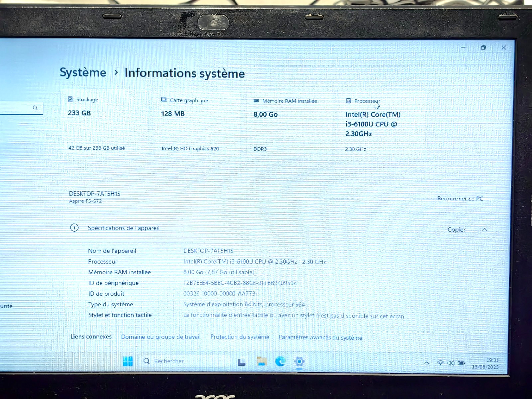Click the Intel(R) HD Graphics 520 text

point(190,149)
